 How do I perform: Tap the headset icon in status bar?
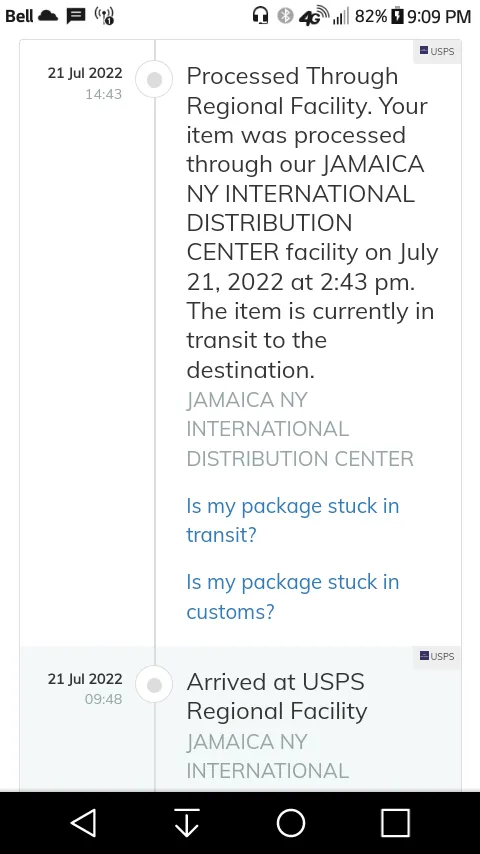(x=260, y=16)
